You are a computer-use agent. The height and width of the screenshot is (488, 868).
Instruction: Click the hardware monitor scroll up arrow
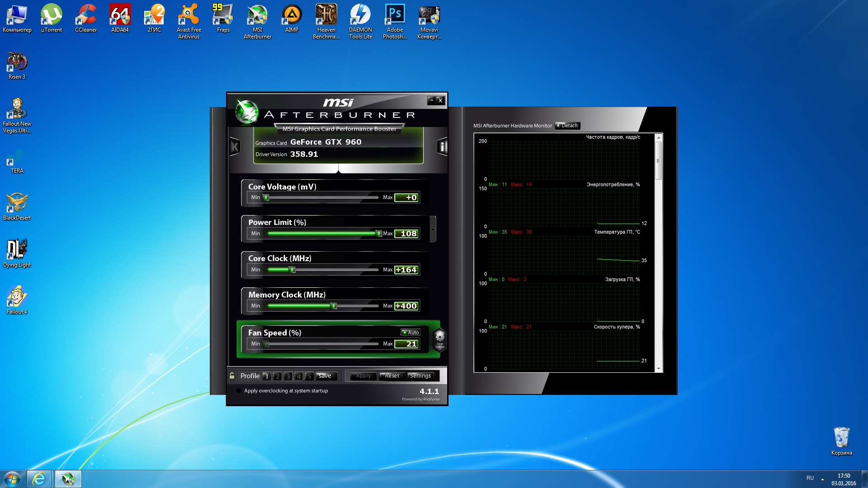[x=659, y=137]
